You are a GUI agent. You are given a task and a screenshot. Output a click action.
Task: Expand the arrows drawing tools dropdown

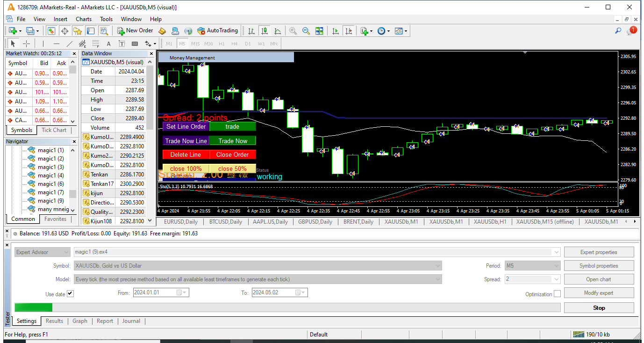click(154, 44)
